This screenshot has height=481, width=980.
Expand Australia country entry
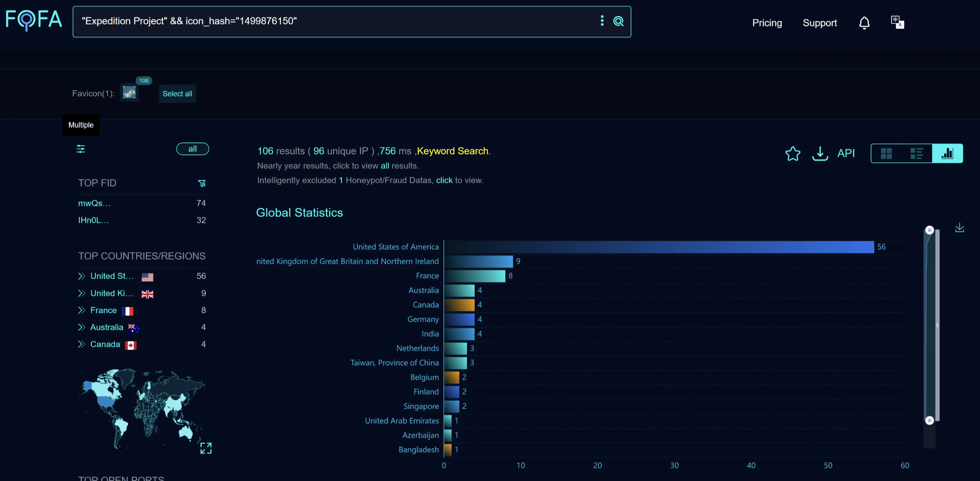[x=81, y=327]
